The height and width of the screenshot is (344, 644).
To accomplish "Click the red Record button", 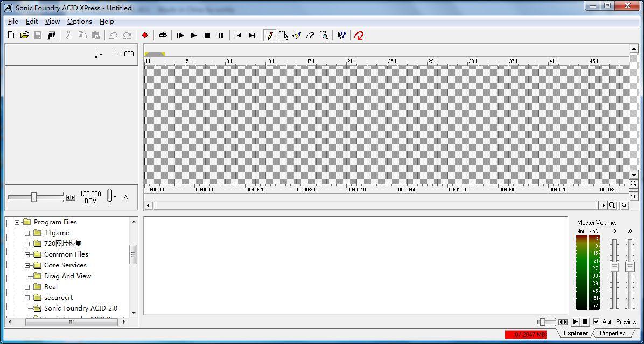I will 144,36.
